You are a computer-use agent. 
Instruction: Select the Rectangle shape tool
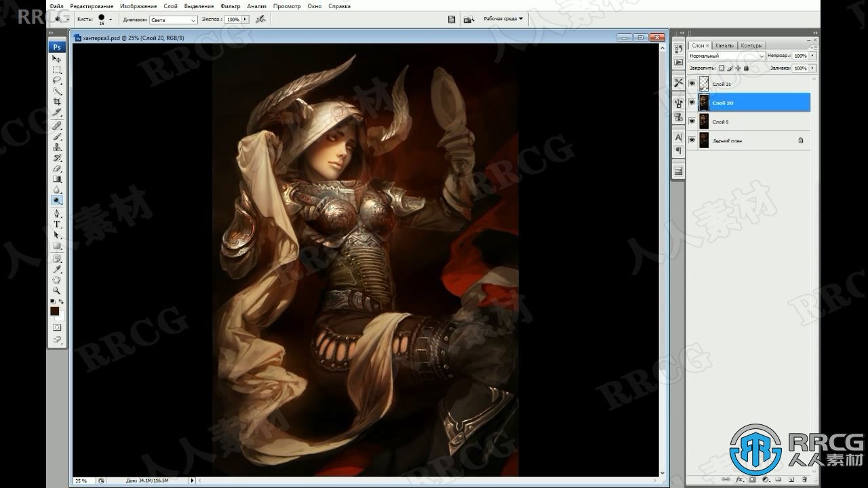click(x=57, y=245)
